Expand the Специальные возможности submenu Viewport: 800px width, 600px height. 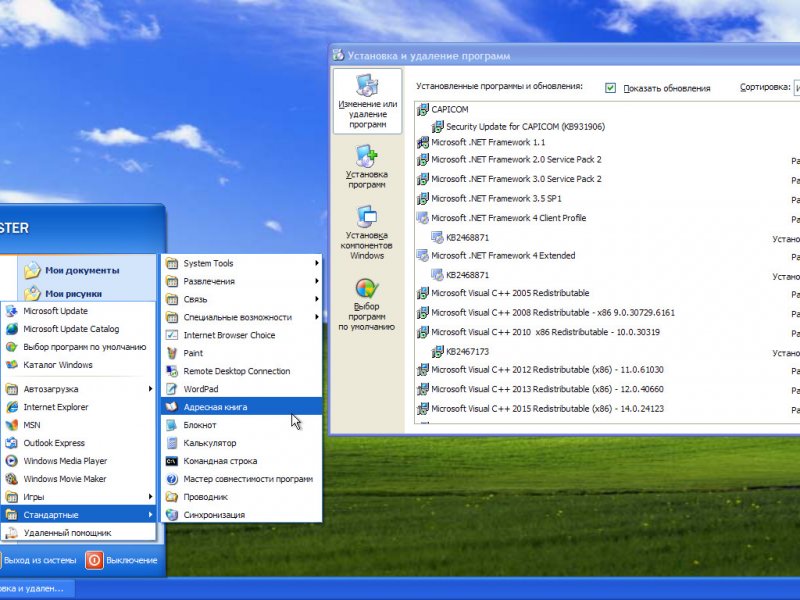tap(241, 317)
